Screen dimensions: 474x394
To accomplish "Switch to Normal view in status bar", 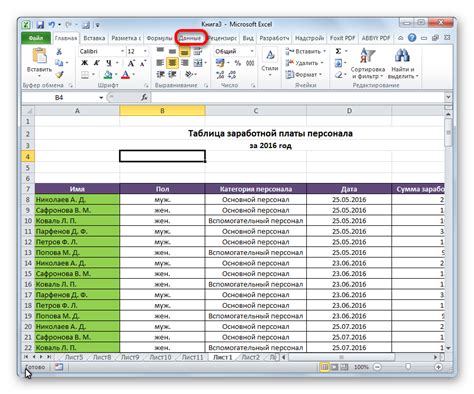I will point(324,367).
